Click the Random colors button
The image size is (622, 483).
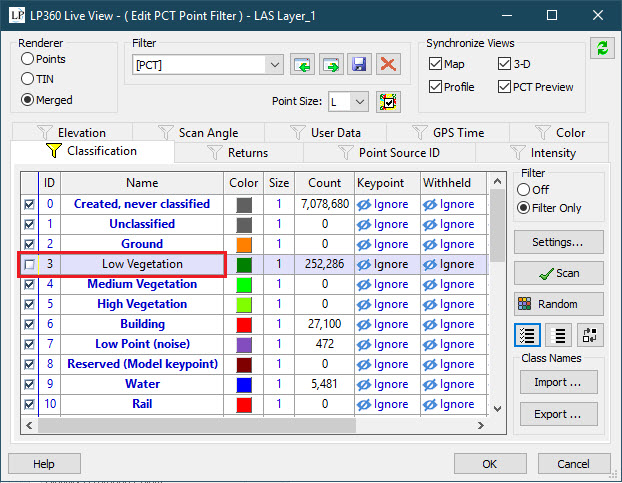tap(559, 304)
